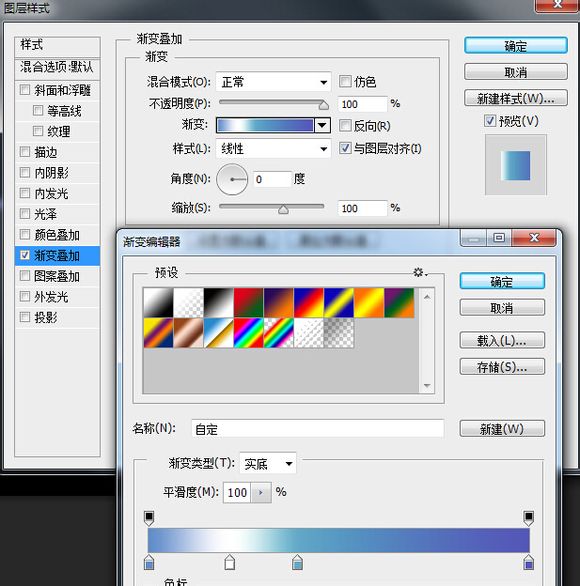The image size is (580, 586).
Task: Open the 平滑度 smoothness arrow popup
Action: (x=261, y=493)
